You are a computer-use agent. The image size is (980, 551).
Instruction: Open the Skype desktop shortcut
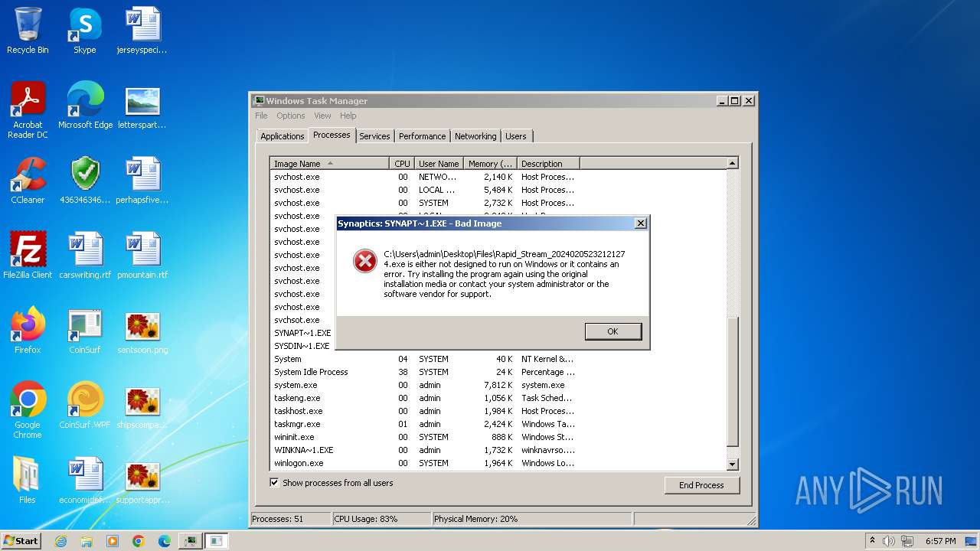click(85, 31)
